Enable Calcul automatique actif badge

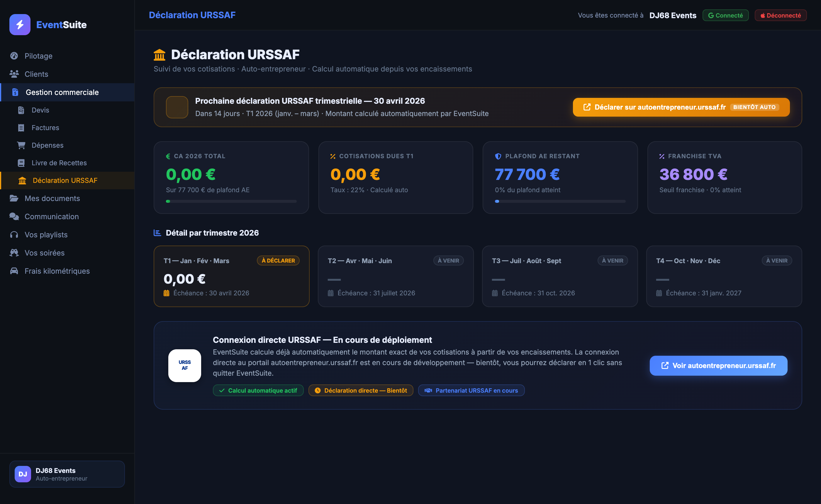258,390
